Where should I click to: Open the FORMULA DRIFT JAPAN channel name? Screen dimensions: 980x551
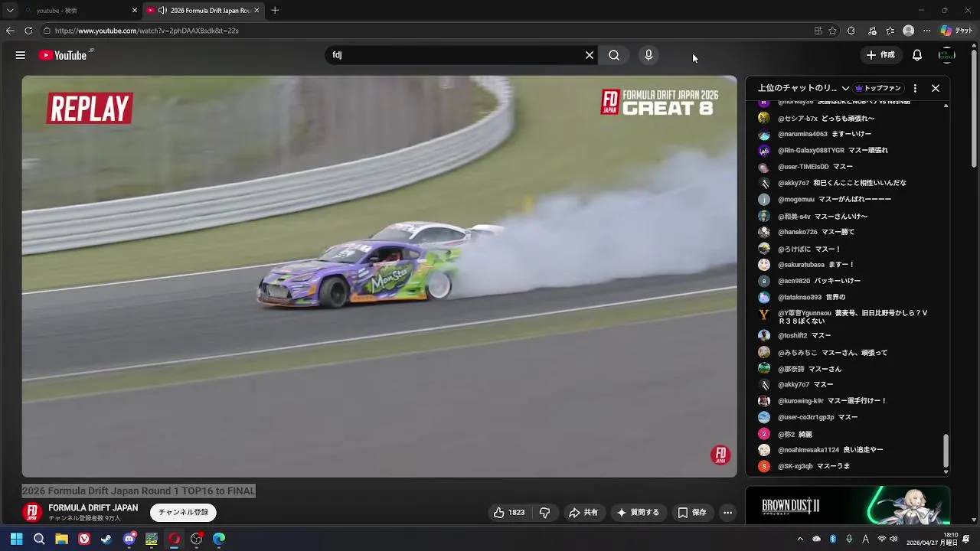[x=93, y=507]
